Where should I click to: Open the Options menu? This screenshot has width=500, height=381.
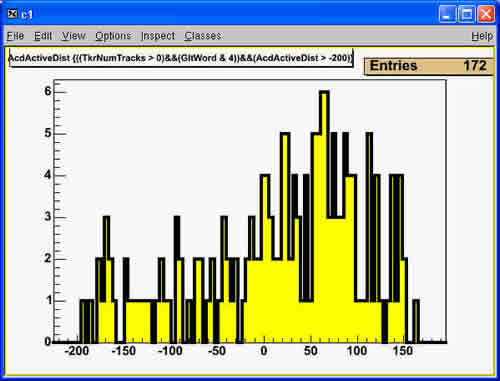click(113, 36)
